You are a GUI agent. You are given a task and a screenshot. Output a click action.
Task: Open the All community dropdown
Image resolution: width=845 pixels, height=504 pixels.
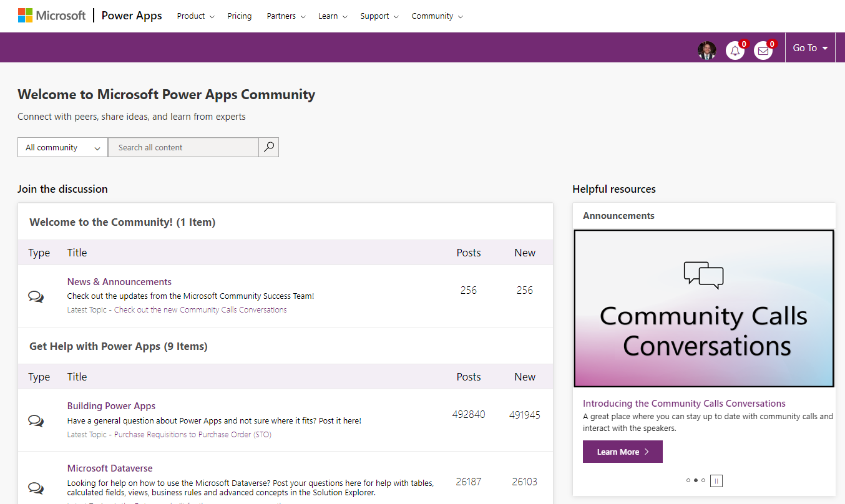(x=62, y=147)
